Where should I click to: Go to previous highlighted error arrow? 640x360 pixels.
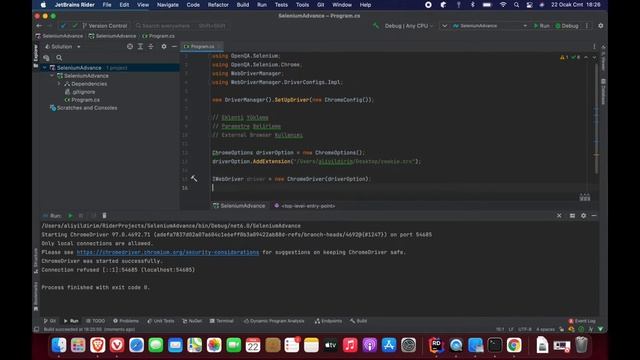point(586,57)
